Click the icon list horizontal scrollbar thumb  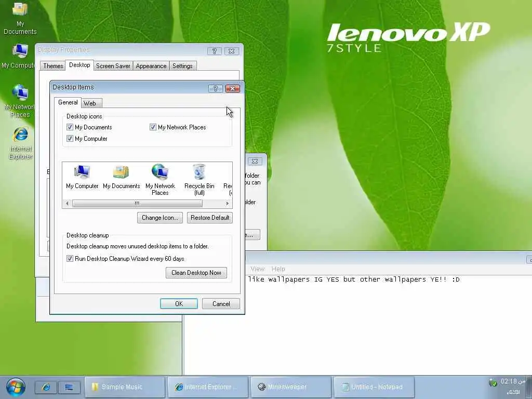137,204
